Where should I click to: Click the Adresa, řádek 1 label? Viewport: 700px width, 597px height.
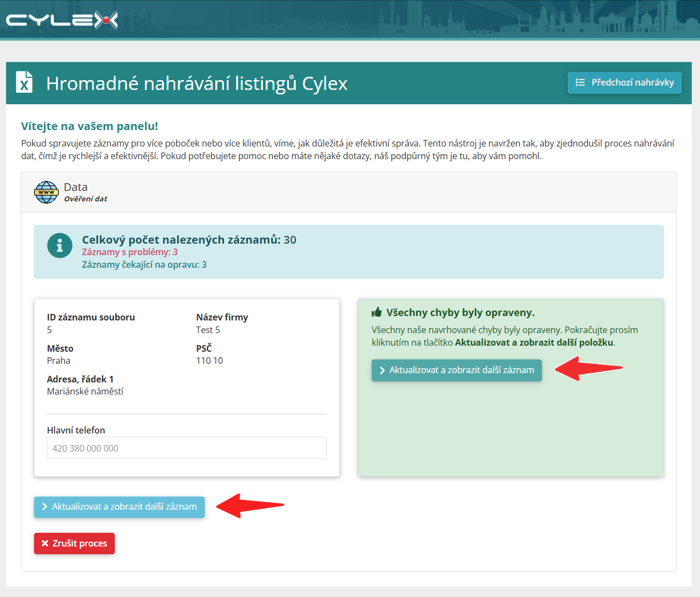[x=80, y=379]
